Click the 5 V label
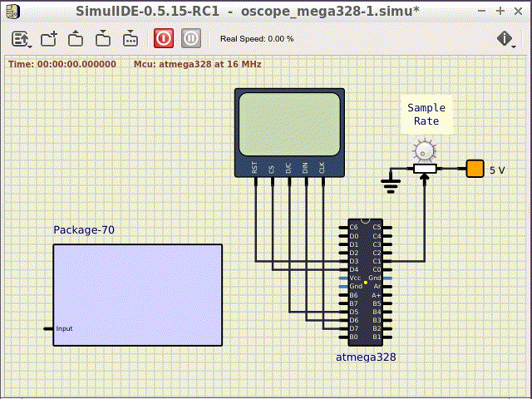Screen dimensions: 532x399 click(497, 170)
